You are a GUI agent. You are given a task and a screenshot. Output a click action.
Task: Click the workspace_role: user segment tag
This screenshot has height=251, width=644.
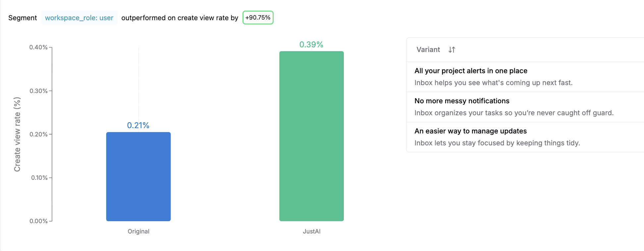coord(79,18)
